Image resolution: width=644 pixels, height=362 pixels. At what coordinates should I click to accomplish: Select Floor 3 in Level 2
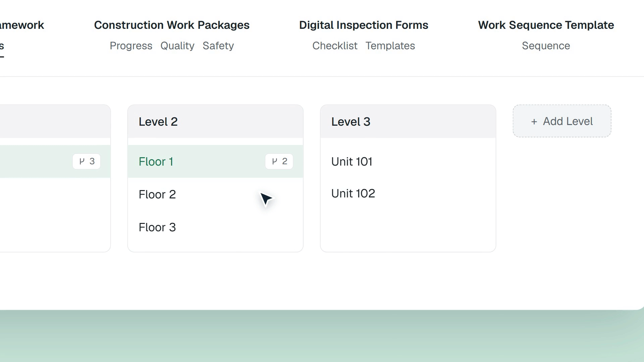pos(215,227)
